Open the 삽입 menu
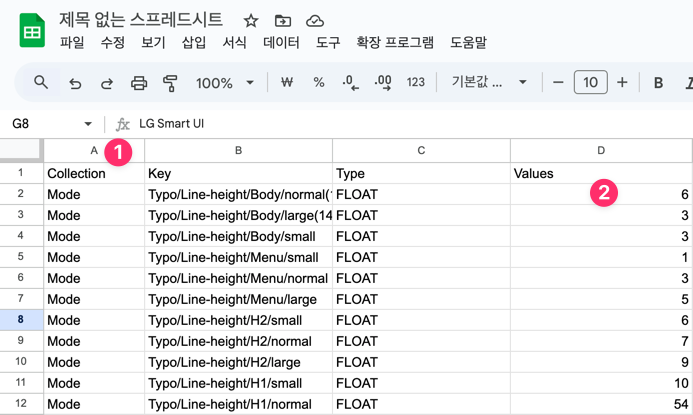The width and height of the screenshot is (693, 415). (x=194, y=42)
